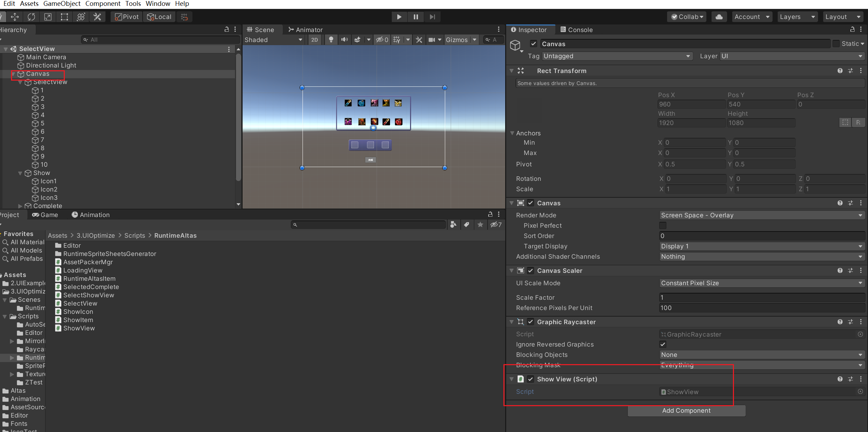Open Component menu

click(x=103, y=4)
